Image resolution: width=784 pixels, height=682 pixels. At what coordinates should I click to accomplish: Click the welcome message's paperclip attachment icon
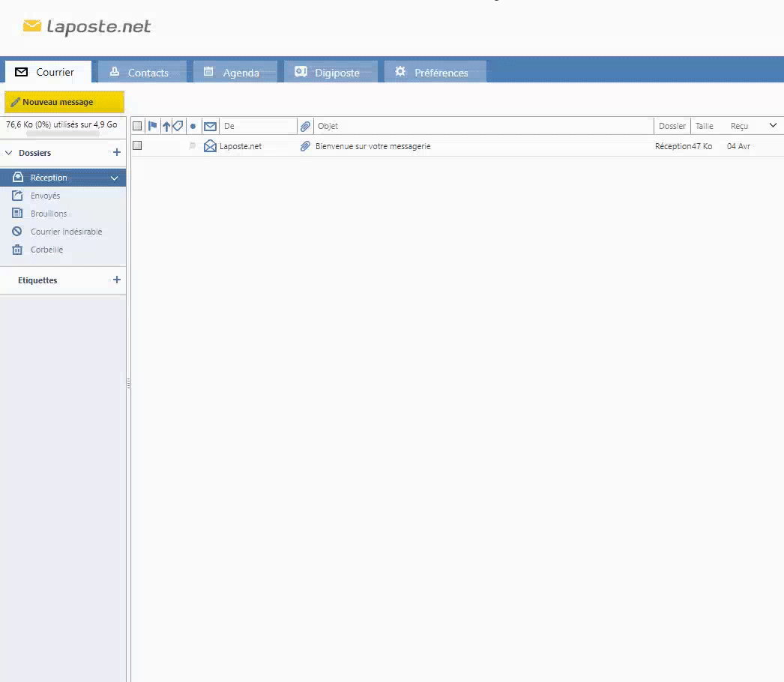305,146
